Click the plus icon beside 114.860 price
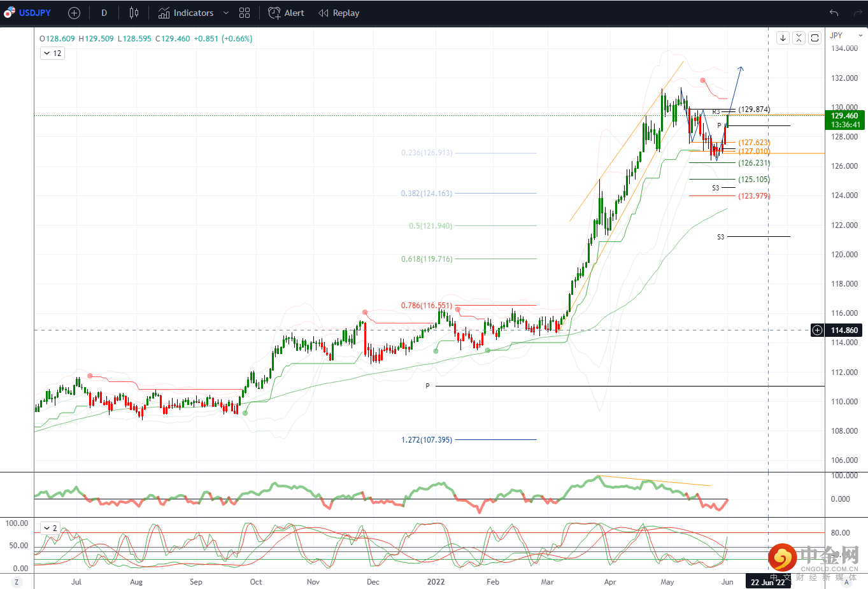The height and width of the screenshot is (589, 868). pyautogui.click(x=817, y=330)
